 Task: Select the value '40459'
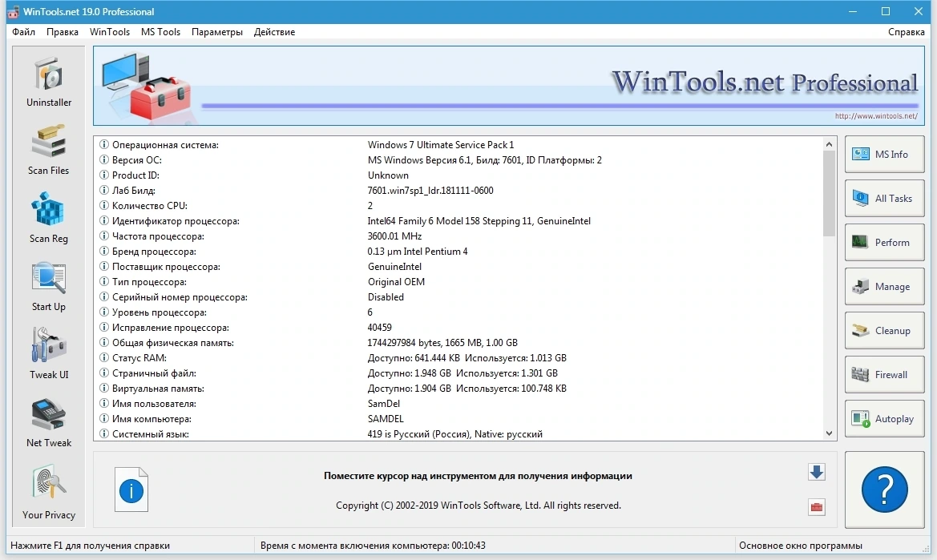coord(379,327)
